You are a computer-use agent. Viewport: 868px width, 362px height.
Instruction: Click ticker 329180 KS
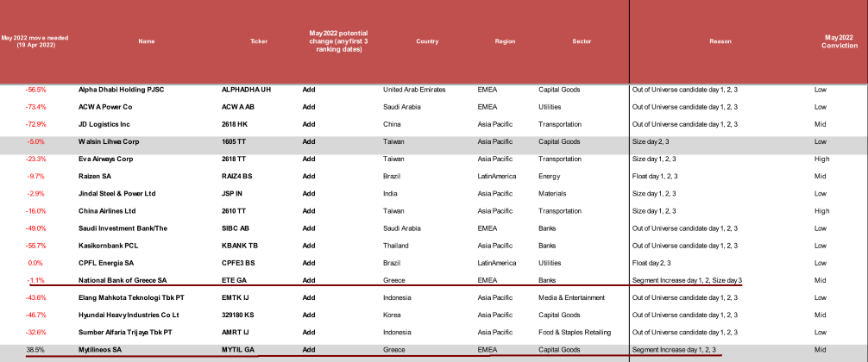pos(237,315)
